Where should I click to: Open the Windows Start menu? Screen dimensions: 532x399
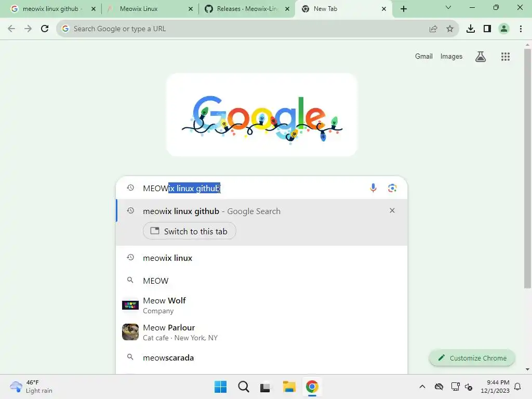220,387
